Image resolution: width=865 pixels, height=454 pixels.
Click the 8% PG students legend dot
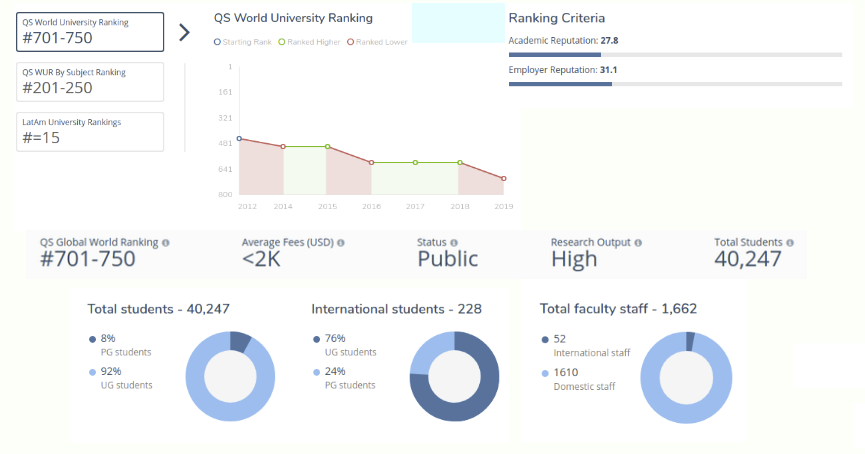(x=93, y=339)
